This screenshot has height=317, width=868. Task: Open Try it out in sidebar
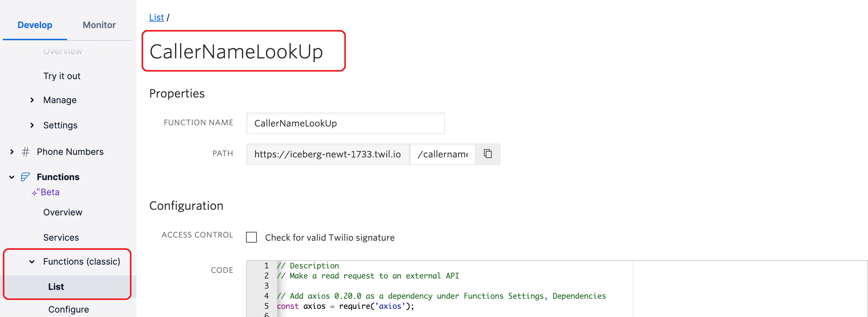click(x=62, y=76)
